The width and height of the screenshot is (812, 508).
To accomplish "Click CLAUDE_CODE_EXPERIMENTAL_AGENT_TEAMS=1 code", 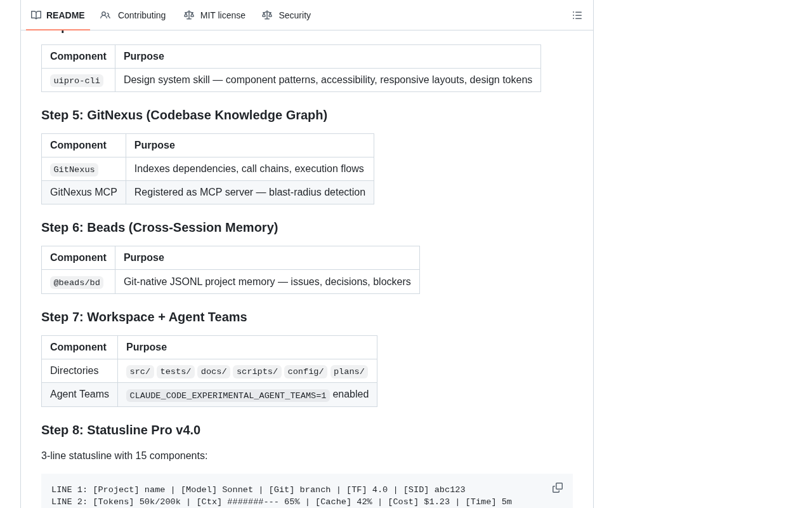I will (x=228, y=396).
